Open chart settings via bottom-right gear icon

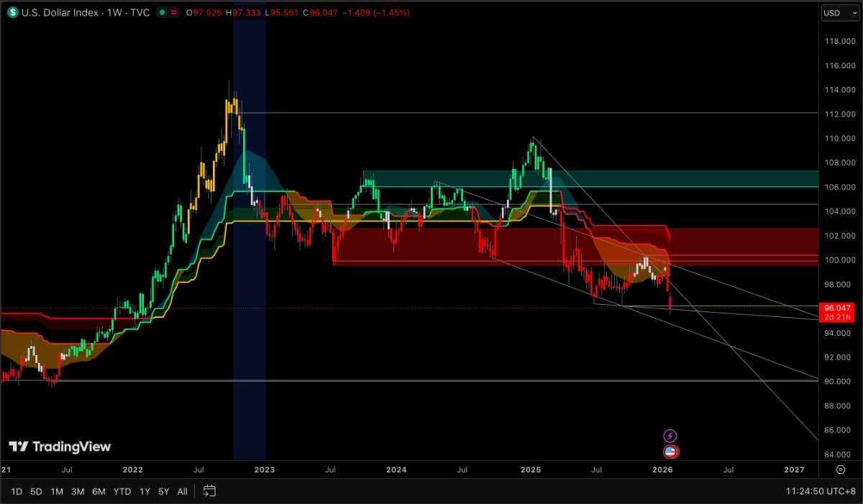click(841, 469)
